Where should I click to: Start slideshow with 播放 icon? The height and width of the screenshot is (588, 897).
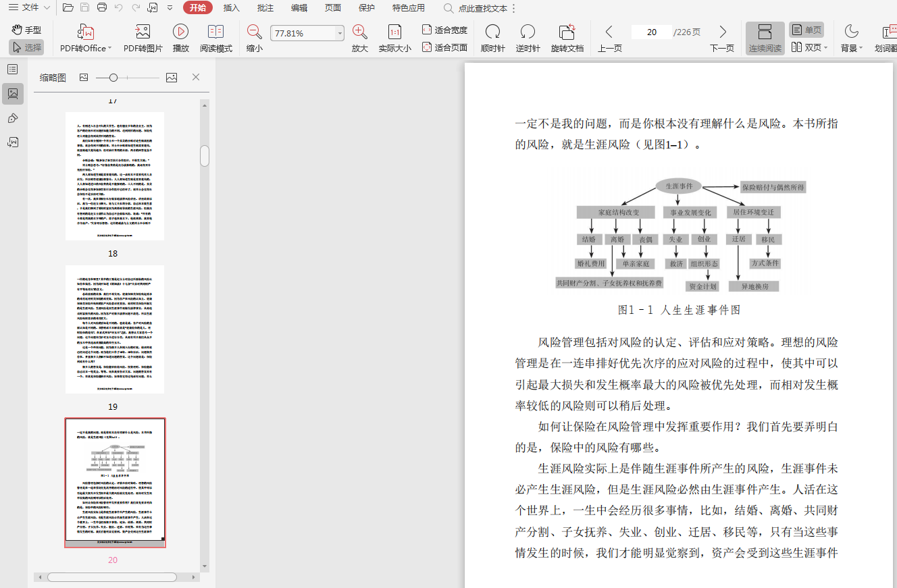point(180,32)
